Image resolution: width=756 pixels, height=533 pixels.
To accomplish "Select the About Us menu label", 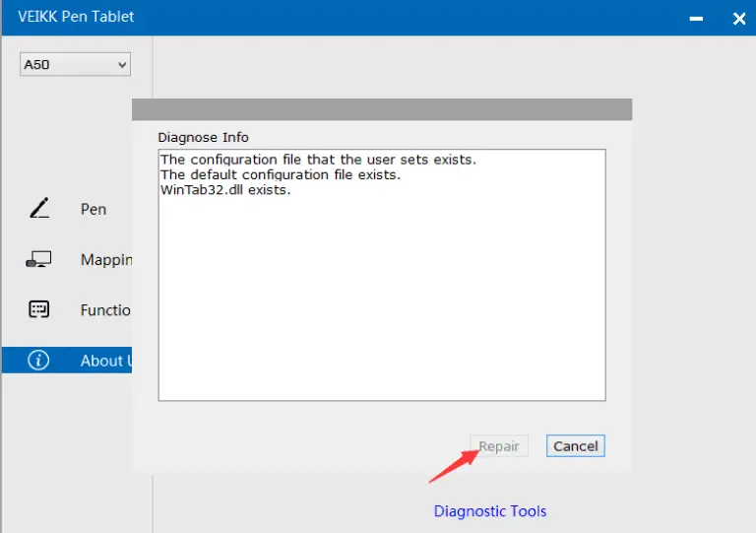I will click(106, 361).
